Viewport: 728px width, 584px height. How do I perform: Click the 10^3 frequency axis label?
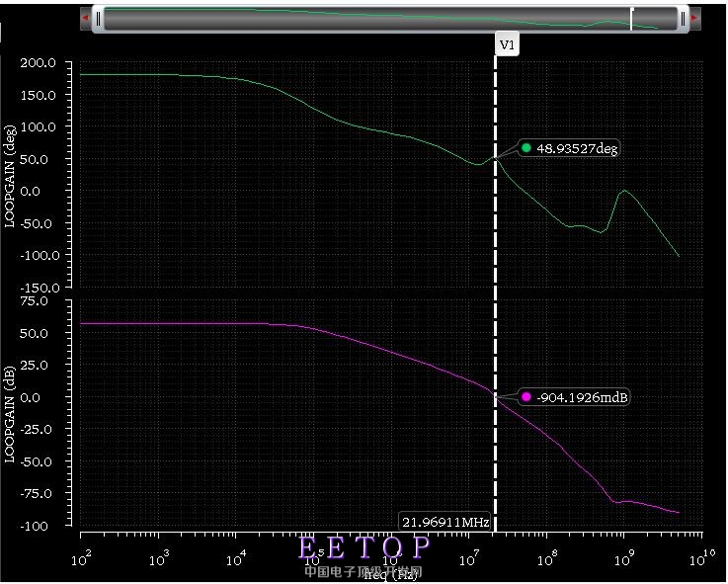(159, 558)
